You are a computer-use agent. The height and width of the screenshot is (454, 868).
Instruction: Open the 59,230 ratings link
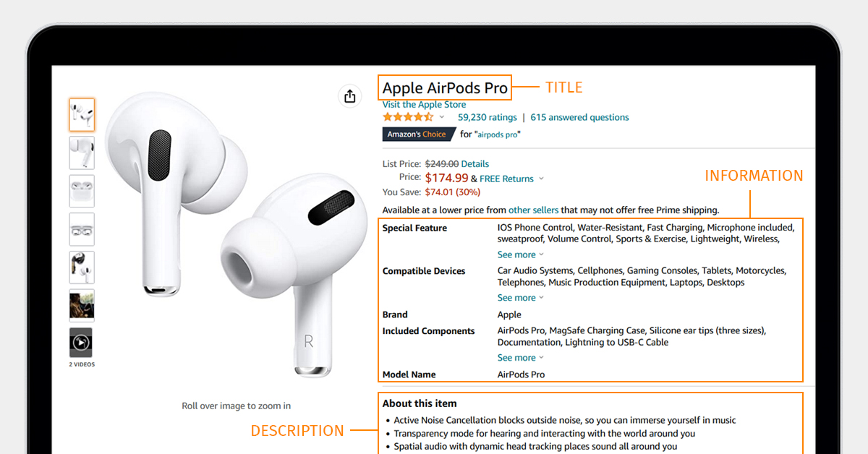tap(488, 117)
